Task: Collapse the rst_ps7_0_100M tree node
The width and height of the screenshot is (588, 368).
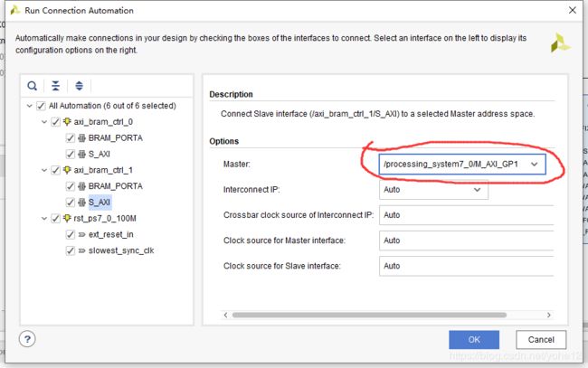Action: click(x=44, y=219)
